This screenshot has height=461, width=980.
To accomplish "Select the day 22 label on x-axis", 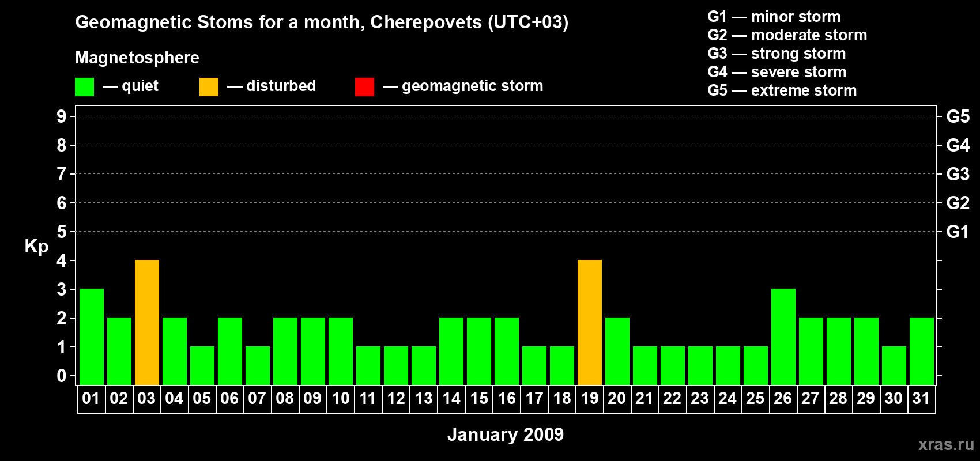I will coord(672,399).
